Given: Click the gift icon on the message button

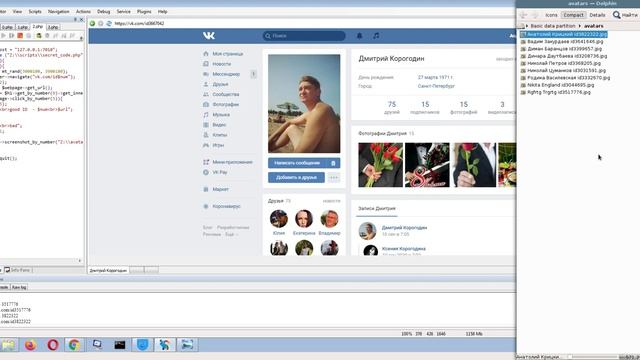Looking at the screenshot, I should click(333, 163).
